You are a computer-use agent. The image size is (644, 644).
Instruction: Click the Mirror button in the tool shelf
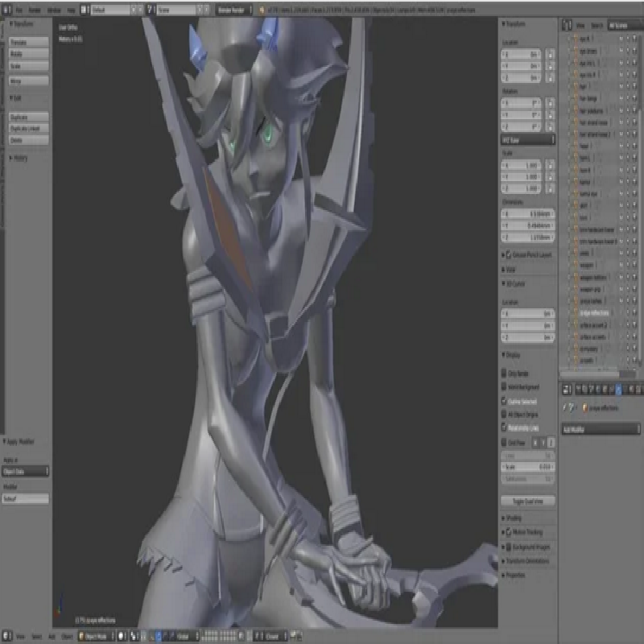[29, 81]
